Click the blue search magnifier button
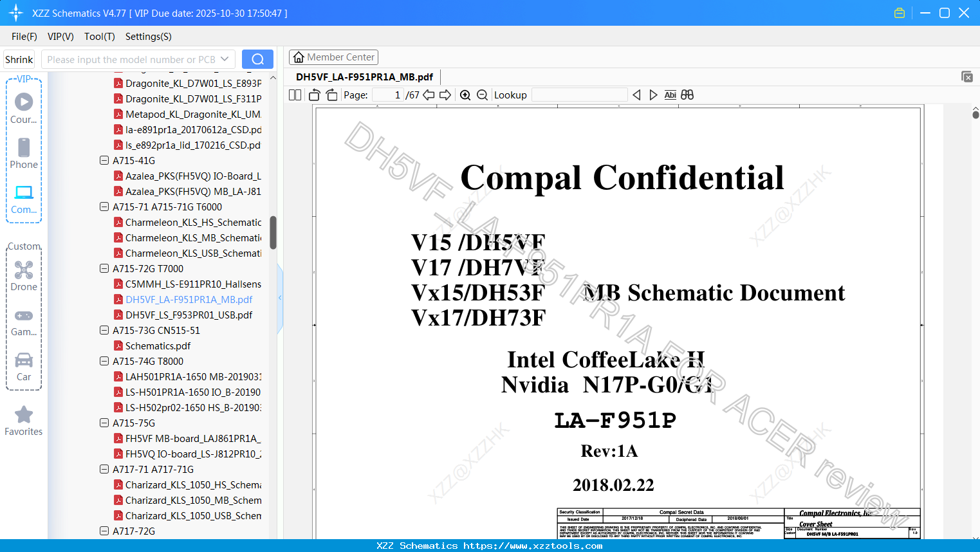 pos(257,59)
